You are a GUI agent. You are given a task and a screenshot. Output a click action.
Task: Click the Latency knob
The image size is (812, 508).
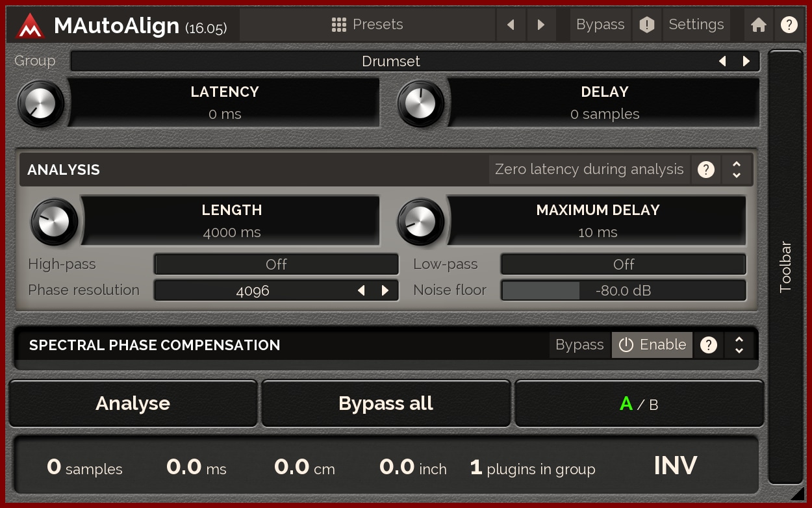tap(42, 103)
